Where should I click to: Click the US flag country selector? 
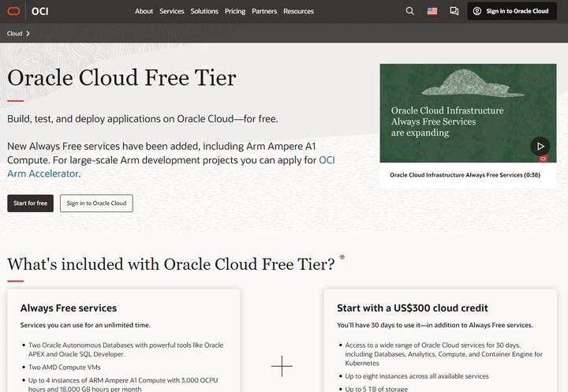[432, 11]
